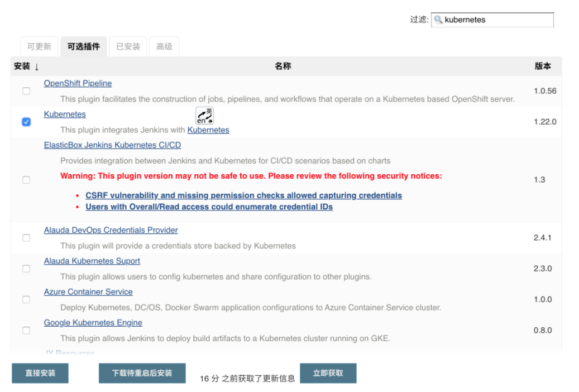Click the search magnifier icon in filter
This screenshot has height=392, width=579.
(x=438, y=20)
